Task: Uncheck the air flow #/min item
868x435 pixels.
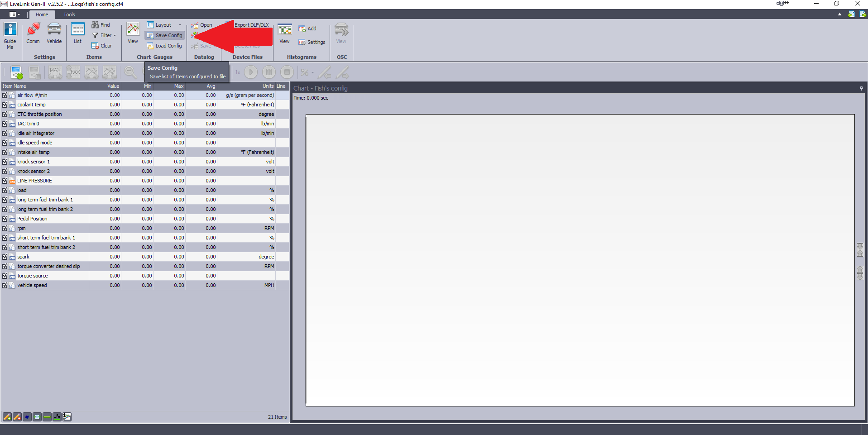Action: tap(5, 95)
